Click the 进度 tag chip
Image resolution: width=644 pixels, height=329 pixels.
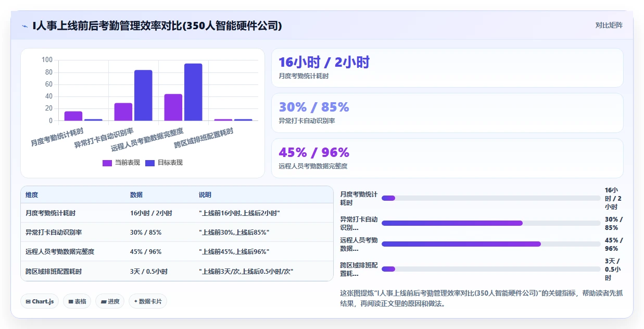tap(110, 301)
